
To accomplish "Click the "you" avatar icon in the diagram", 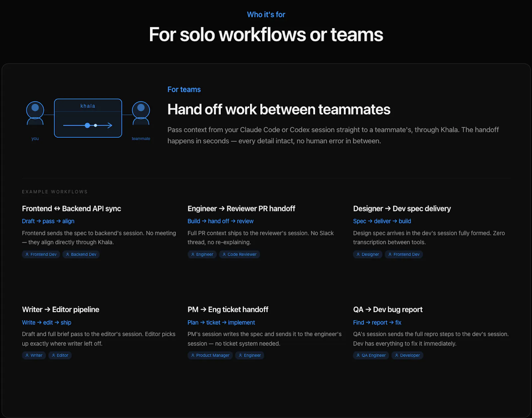I will tap(35, 113).
